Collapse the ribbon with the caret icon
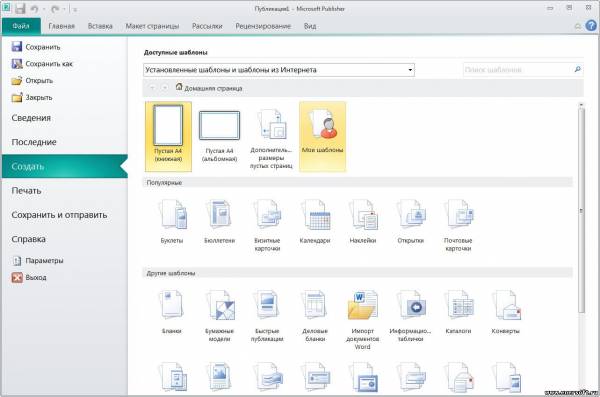This screenshot has height=397, width=600. (578, 26)
